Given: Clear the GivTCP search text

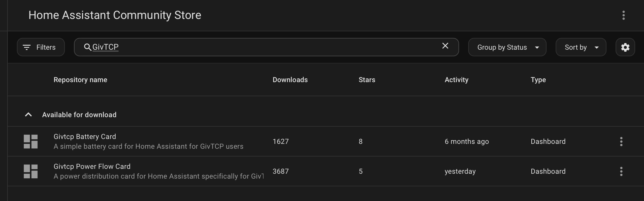Looking at the screenshot, I should click(x=445, y=46).
